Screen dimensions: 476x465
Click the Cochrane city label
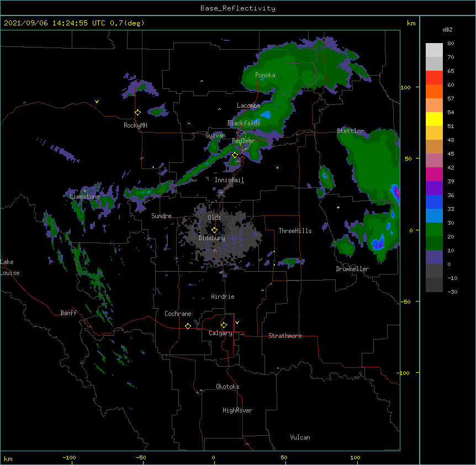(178, 314)
